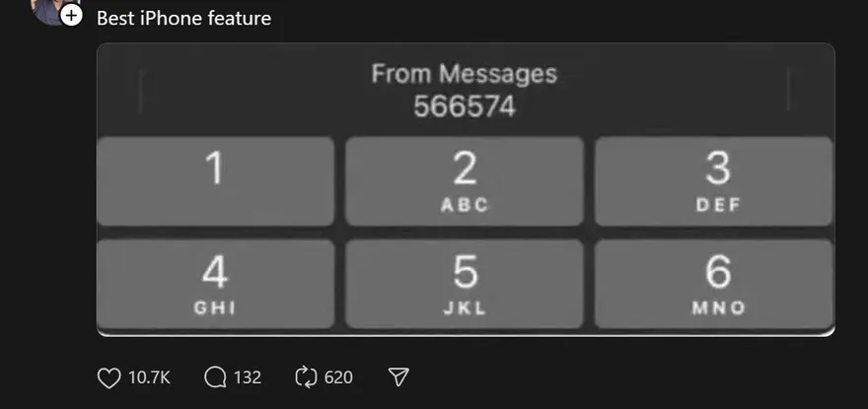
Task: Share the post via paper plane icon
Action: [x=398, y=377]
